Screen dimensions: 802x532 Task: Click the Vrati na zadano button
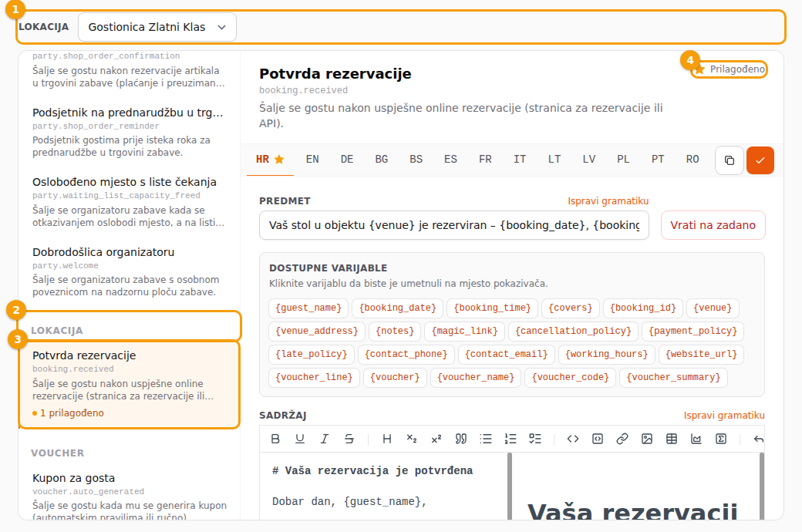(x=713, y=225)
